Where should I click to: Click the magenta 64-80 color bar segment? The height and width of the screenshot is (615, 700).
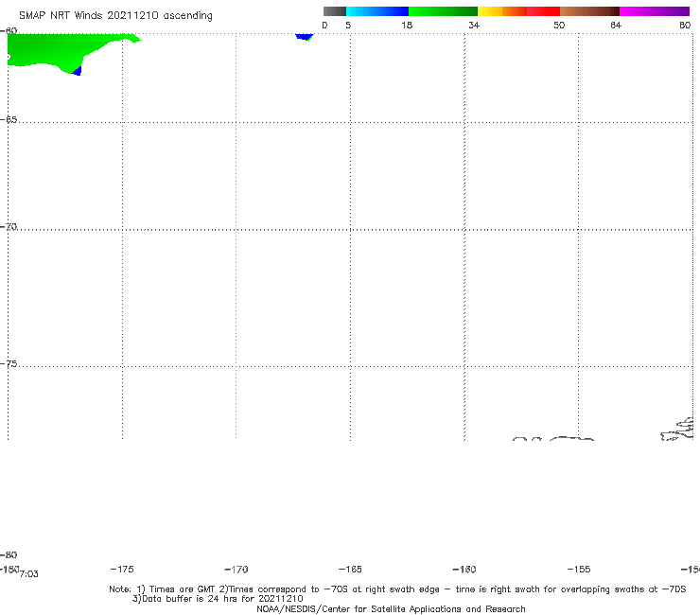click(x=655, y=11)
